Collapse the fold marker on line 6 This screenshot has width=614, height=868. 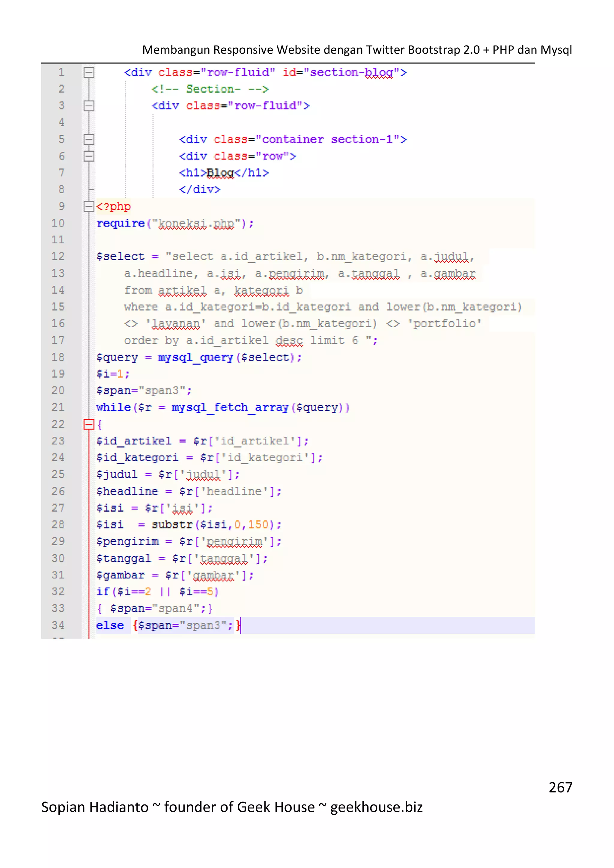tap(89, 156)
